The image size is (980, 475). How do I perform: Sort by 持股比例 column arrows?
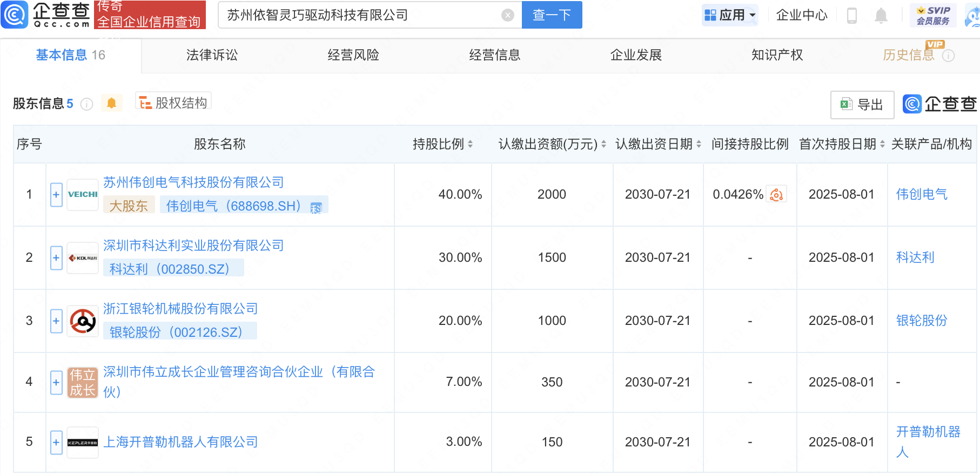pos(470,144)
